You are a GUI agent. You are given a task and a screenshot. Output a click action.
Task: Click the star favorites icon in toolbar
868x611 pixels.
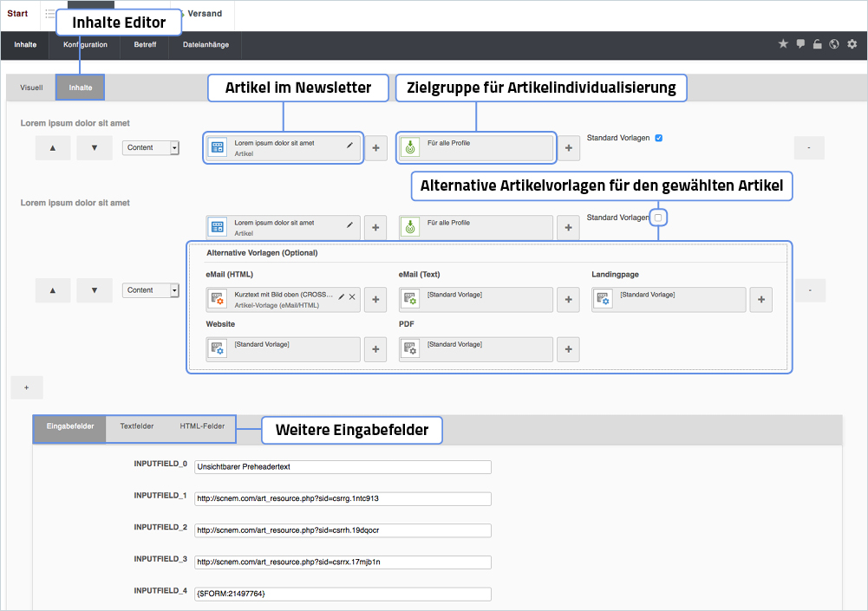coord(783,44)
